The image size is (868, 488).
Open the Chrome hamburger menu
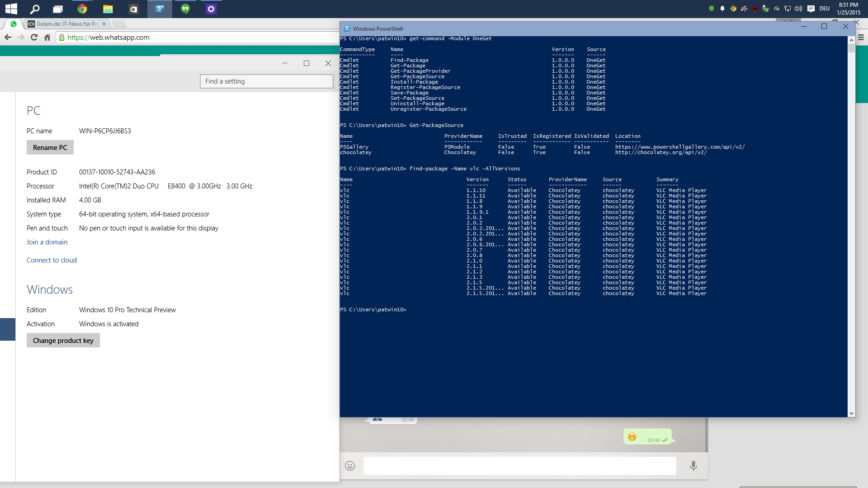coord(861,38)
